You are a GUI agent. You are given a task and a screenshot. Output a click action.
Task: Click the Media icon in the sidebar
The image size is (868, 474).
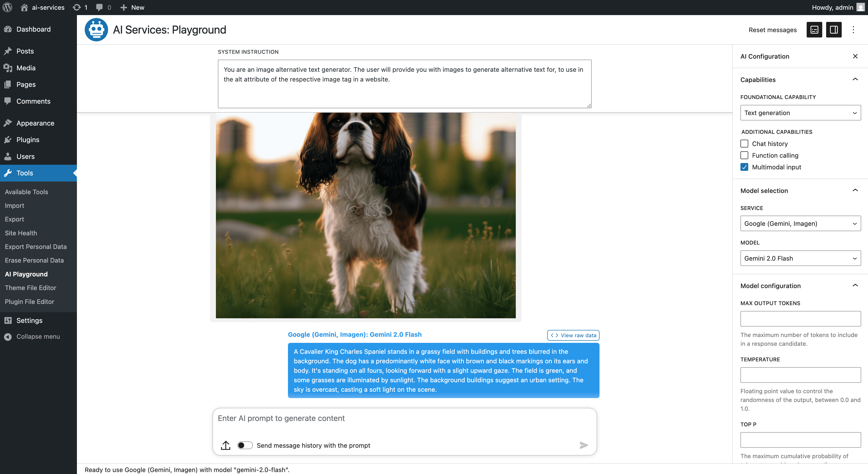[x=8, y=68]
